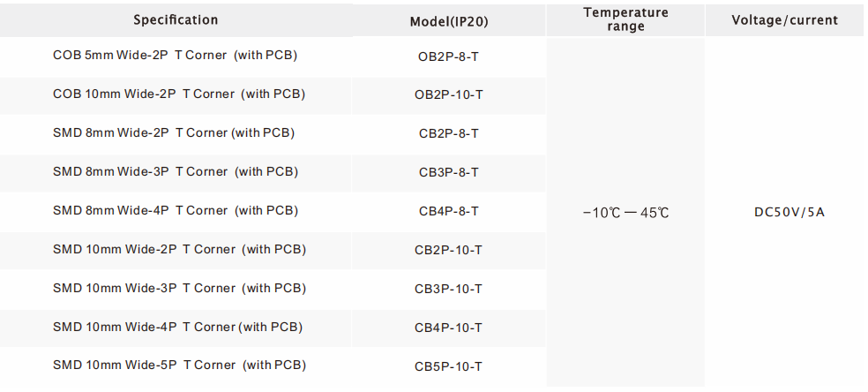Viewport: 868px width, 392px height.
Task: Click SMD 10mm Wide-4P T Corner specification
Action: point(177,327)
